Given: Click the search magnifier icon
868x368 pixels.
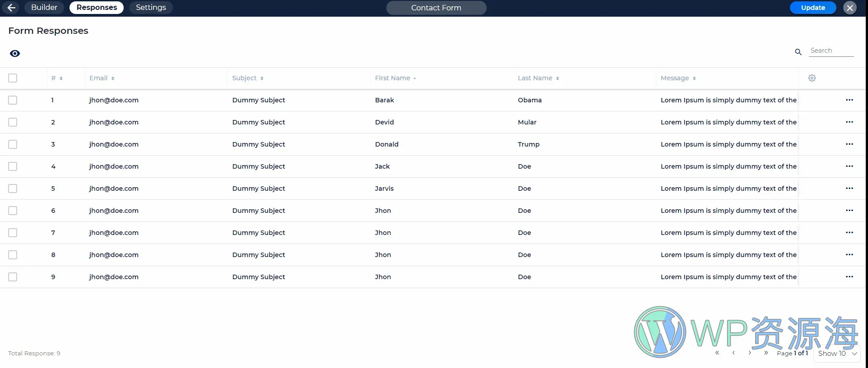Looking at the screenshot, I should [798, 52].
